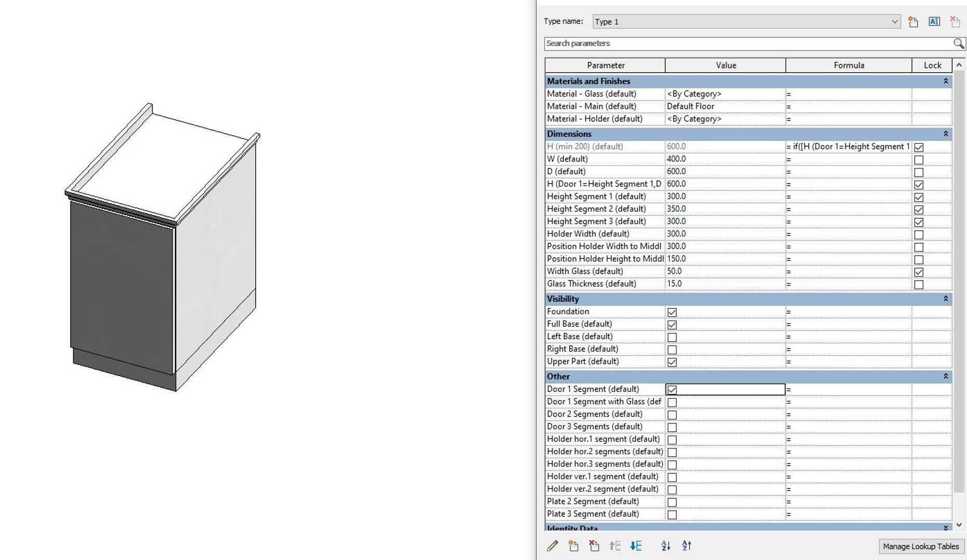Viewport: 967px width, 560px height.
Task: Click the Lock column header
Action: 932,65
